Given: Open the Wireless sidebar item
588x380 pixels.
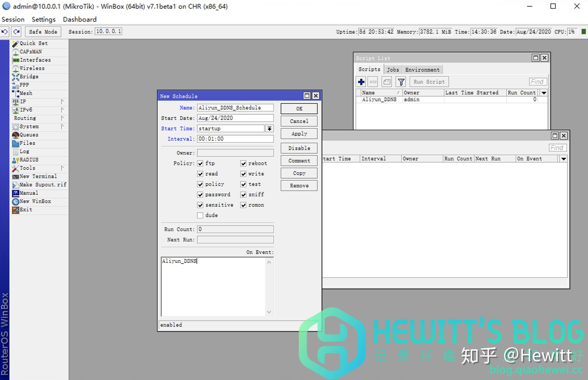Looking at the screenshot, I should [x=40, y=68].
